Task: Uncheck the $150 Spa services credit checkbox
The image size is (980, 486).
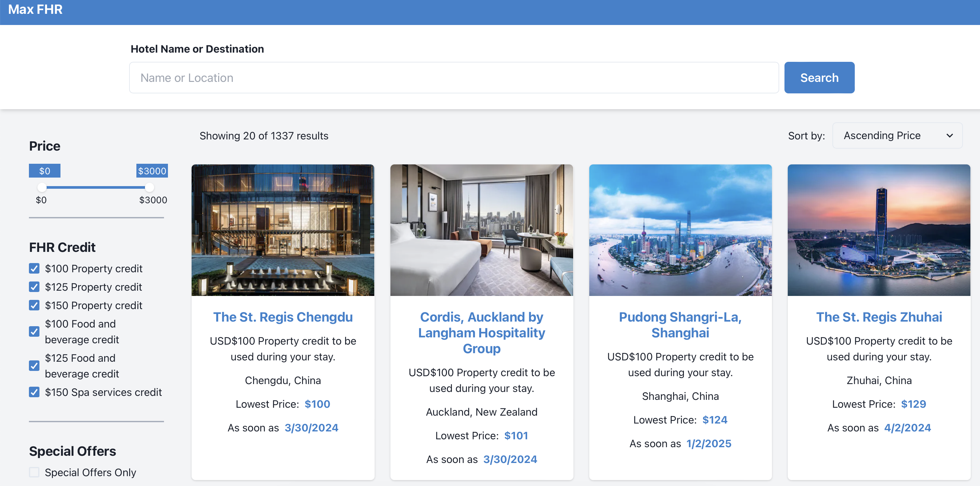Action: coord(34,392)
